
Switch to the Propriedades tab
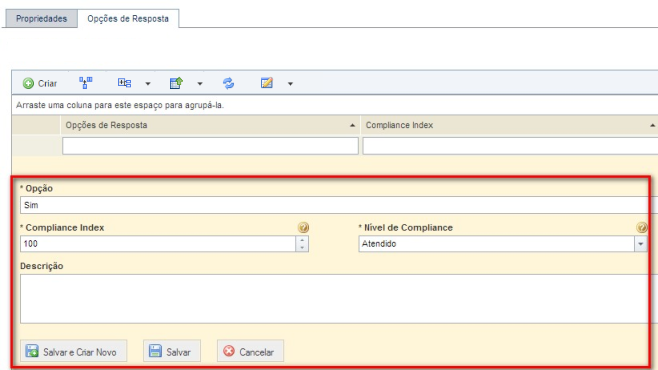point(42,19)
